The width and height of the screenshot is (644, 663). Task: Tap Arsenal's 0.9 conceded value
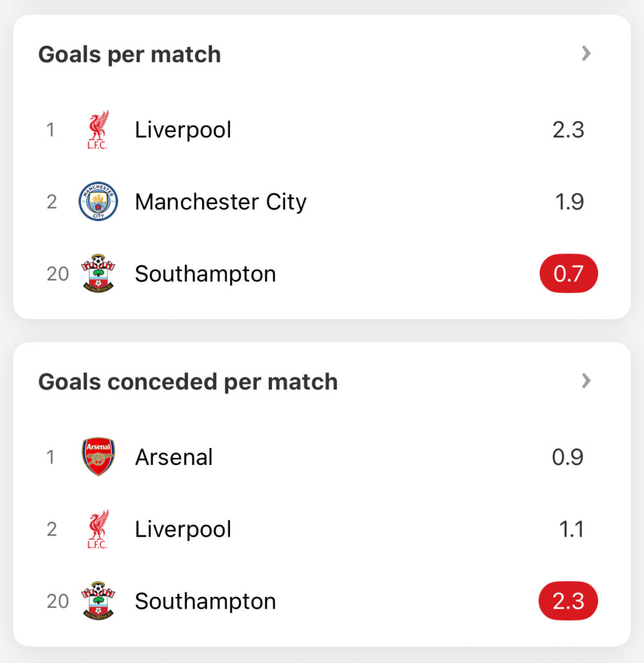[x=568, y=457]
